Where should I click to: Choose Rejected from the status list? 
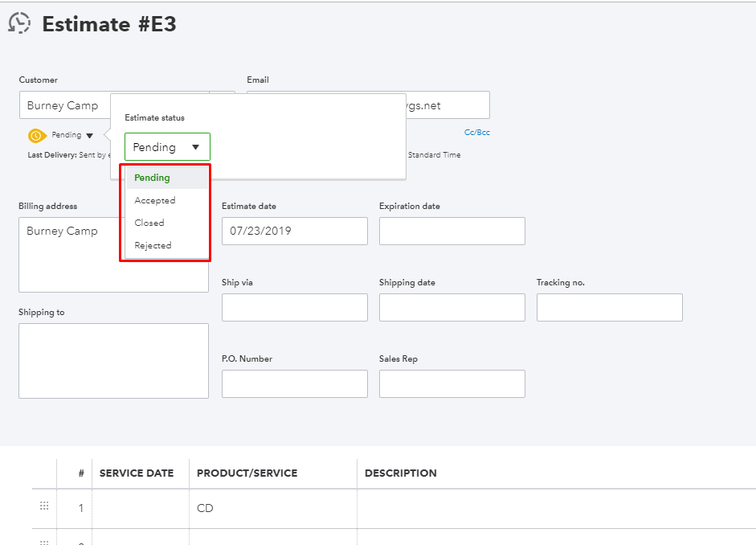[153, 245]
